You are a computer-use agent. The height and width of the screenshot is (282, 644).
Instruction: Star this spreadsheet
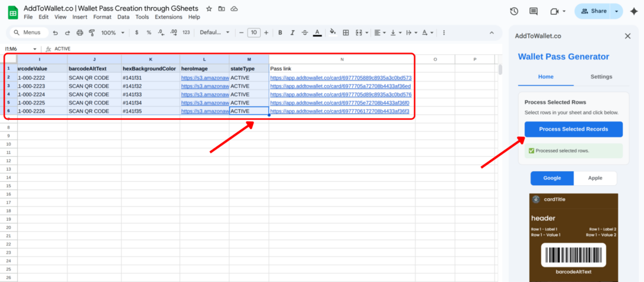click(x=209, y=9)
